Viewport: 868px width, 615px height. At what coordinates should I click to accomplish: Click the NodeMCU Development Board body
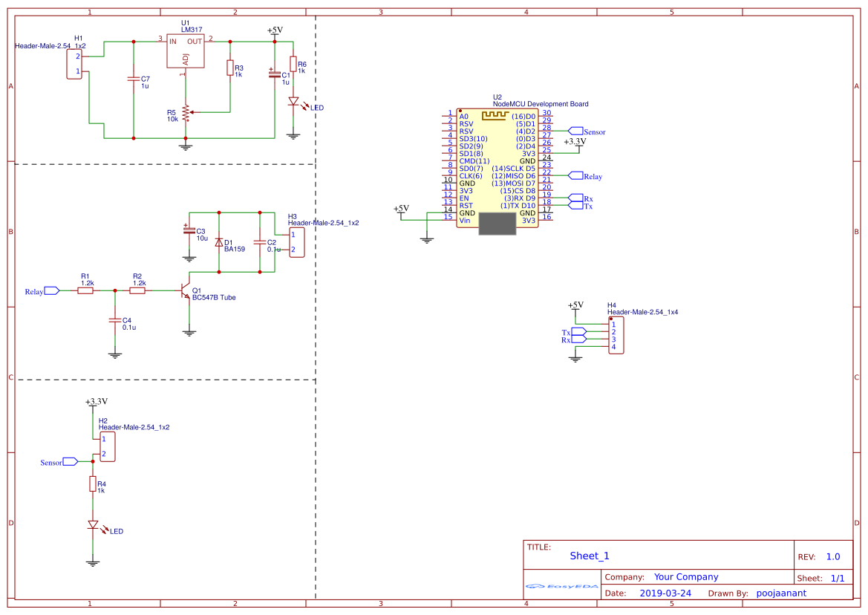click(x=497, y=171)
